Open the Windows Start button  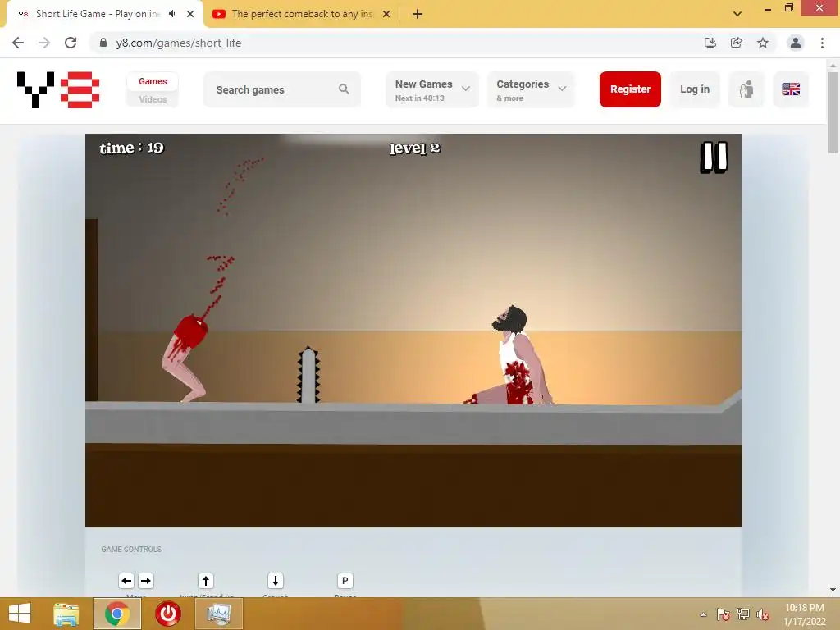click(20, 614)
